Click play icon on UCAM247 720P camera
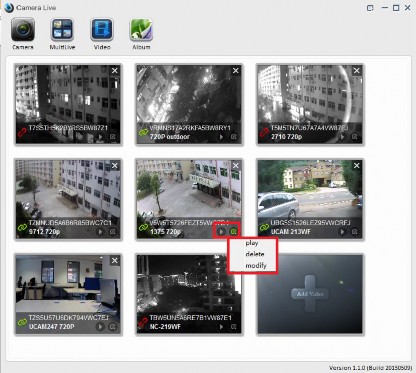The height and width of the screenshot is (373, 416). click(x=100, y=327)
